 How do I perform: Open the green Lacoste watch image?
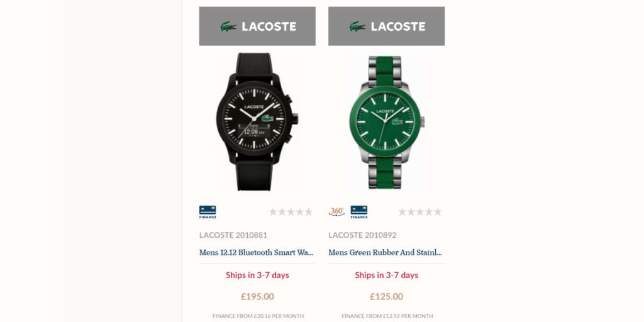(387, 122)
